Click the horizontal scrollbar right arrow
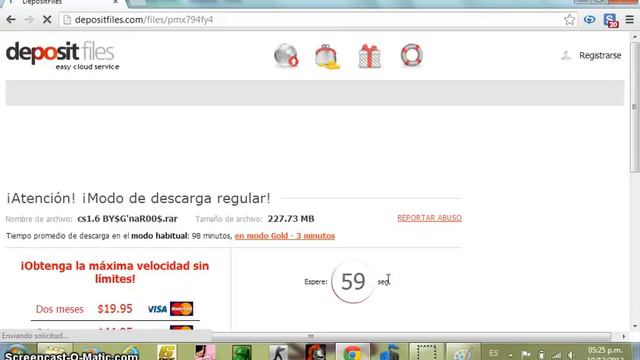Image resolution: width=640 pixels, height=360 pixels. coord(624,336)
